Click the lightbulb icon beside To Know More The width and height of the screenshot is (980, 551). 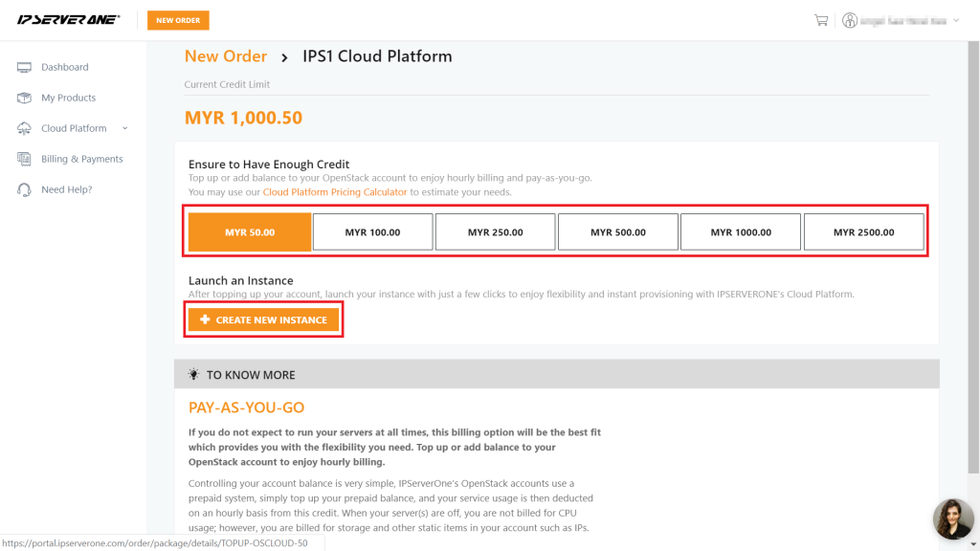coord(193,374)
